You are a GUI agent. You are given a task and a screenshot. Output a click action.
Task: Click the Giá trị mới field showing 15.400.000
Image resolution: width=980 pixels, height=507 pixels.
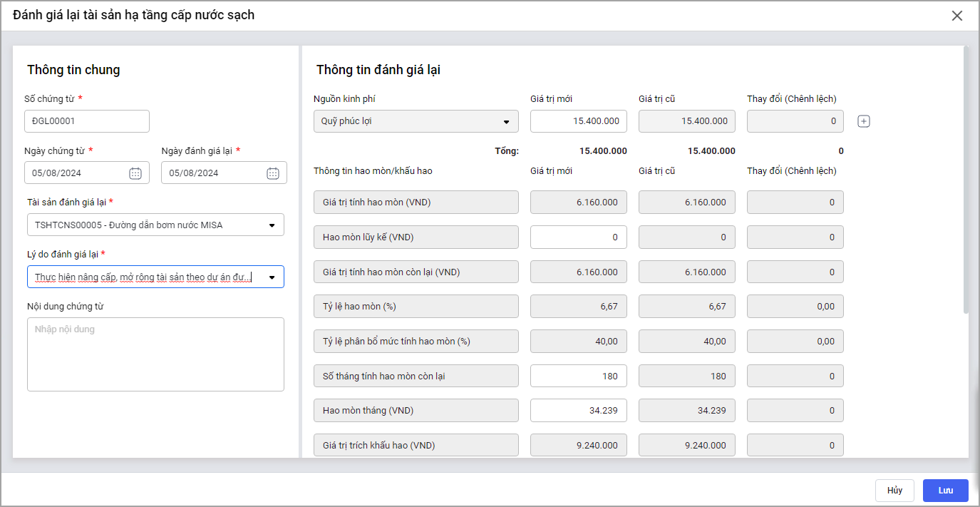(578, 121)
